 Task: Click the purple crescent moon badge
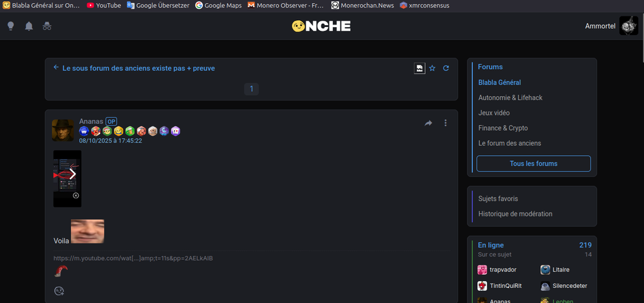[x=164, y=131]
